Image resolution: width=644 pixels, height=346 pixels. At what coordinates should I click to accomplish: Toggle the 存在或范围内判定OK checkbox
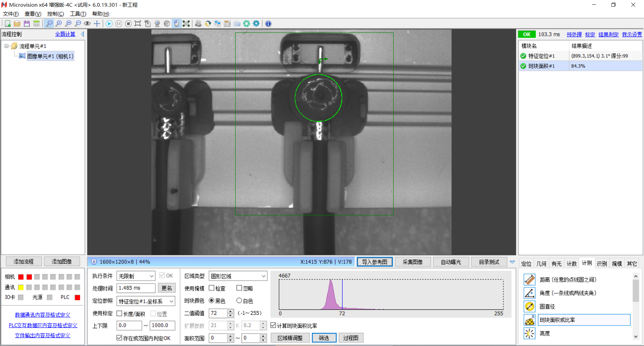pos(119,338)
